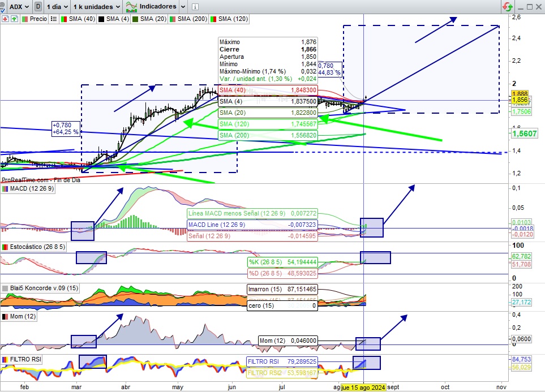Click the jue 15 ago 2024 date marker

pyautogui.click(x=363, y=387)
